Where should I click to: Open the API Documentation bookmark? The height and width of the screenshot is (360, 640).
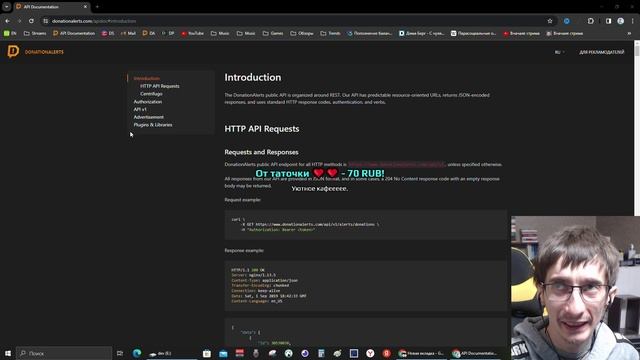click(74, 33)
